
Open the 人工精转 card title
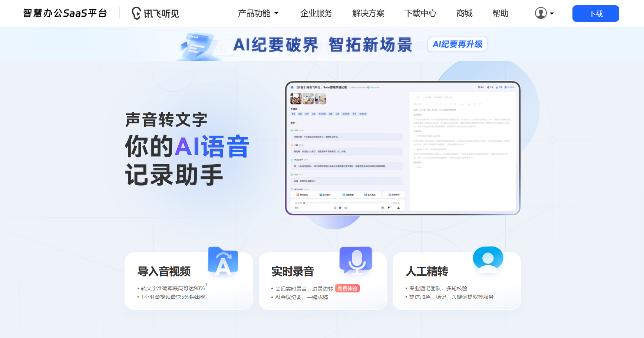coord(427,271)
